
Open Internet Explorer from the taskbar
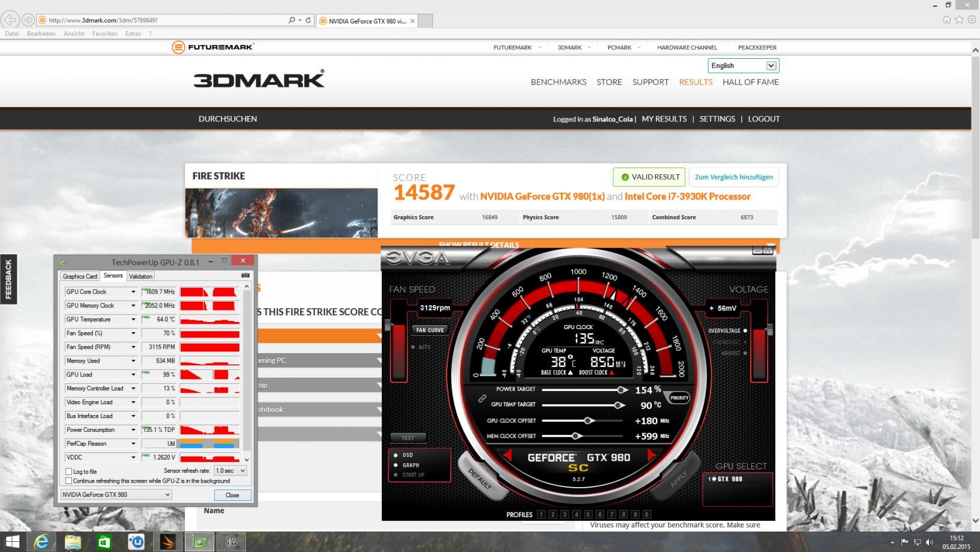point(41,542)
